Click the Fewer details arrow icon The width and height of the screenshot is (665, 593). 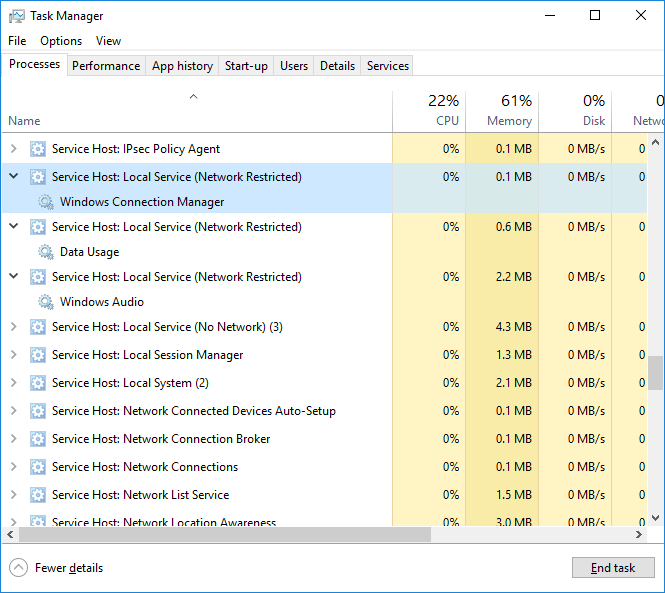tap(18, 568)
